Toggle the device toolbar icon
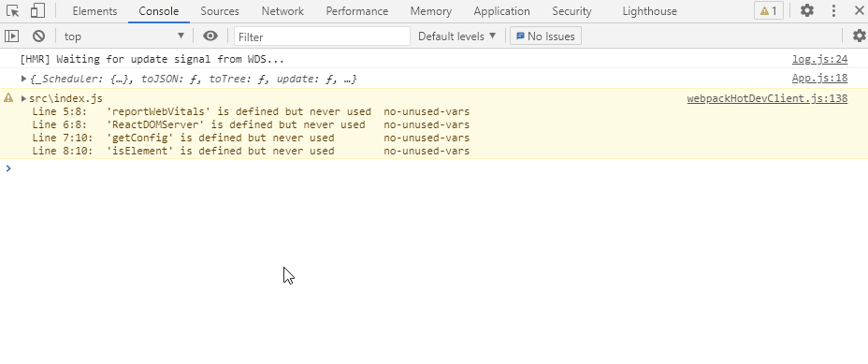This screenshot has width=868, height=364. [x=37, y=10]
